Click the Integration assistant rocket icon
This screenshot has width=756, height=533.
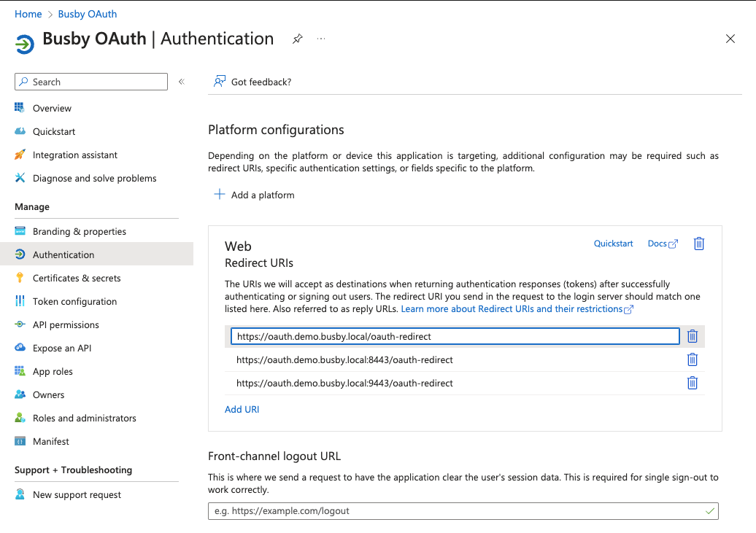click(x=20, y=155)
